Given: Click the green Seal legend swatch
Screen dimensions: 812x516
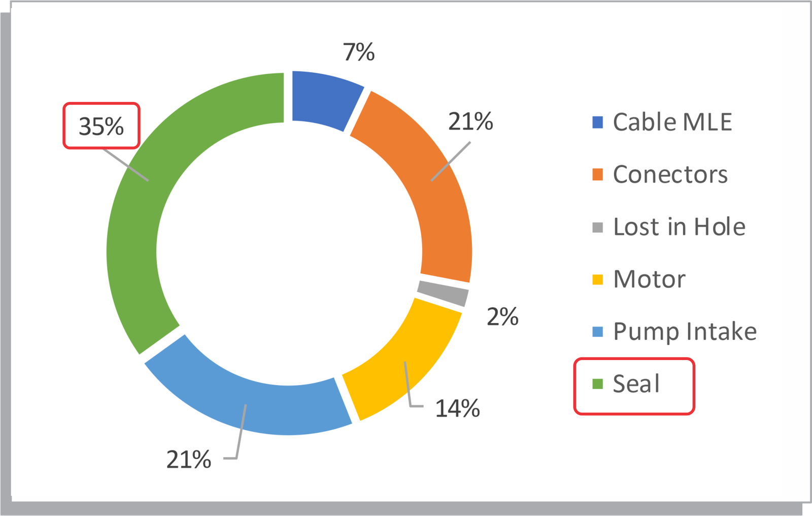Looking at the screenshot, I should (598, 384).
